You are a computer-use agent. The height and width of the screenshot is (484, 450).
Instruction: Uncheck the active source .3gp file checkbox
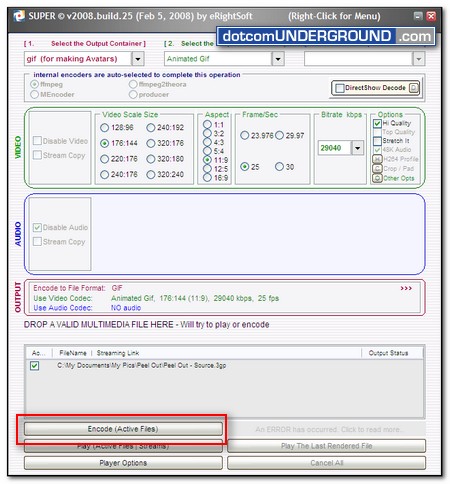(34, 366)
